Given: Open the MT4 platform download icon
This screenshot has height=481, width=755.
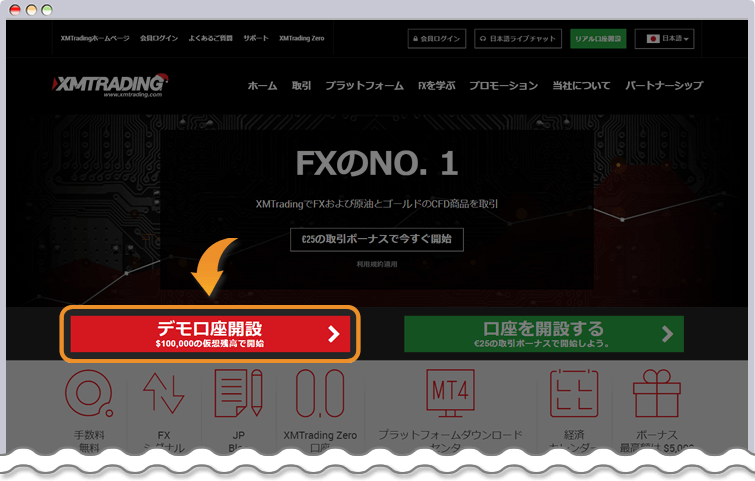Looking at the screenshot, I should 450,393.
